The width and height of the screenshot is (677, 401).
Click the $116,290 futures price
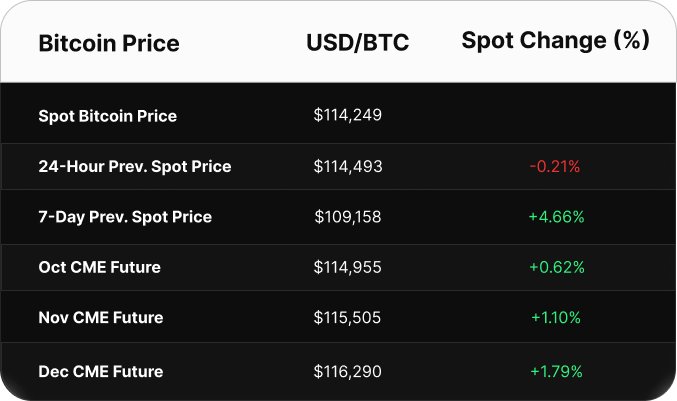pyautogui.click(x=348, y=371)
